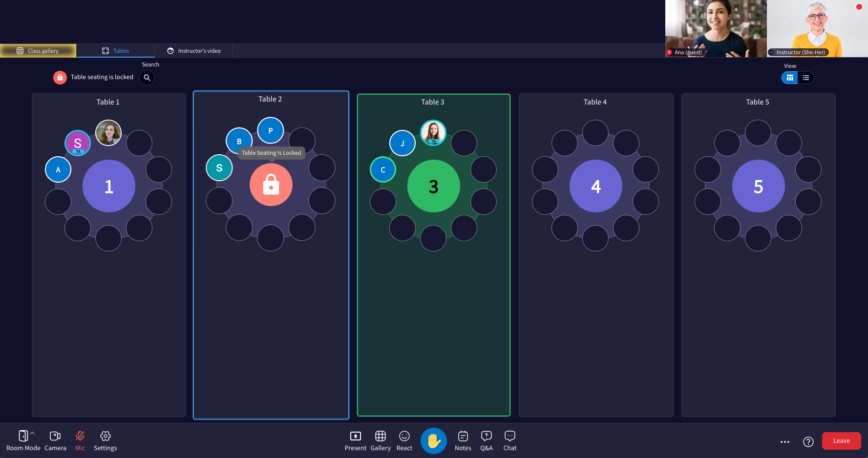
Task: Open the Room Mode chevron menu
Action: [x=32, y=432]
